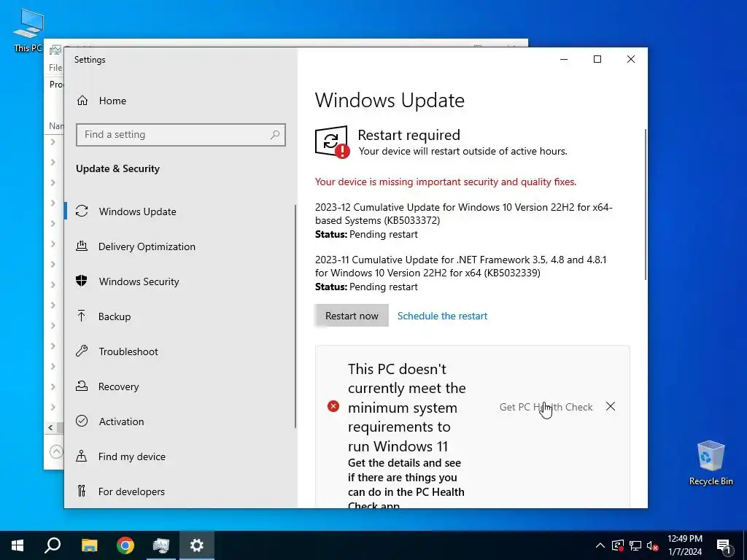Maximize the Settings window
Viewport: 747px width, 560px height.
597,59
